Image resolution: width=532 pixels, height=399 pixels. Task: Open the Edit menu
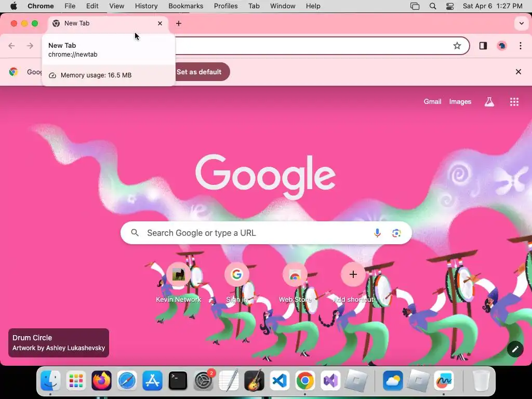pyautogui.click(x=92, y=6)
